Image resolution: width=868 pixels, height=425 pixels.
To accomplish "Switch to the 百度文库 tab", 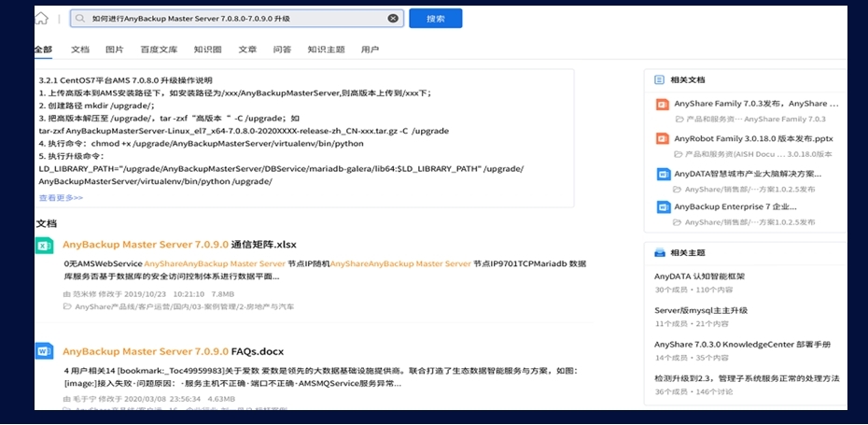I will pyautogui.click(x=159, y=50).
